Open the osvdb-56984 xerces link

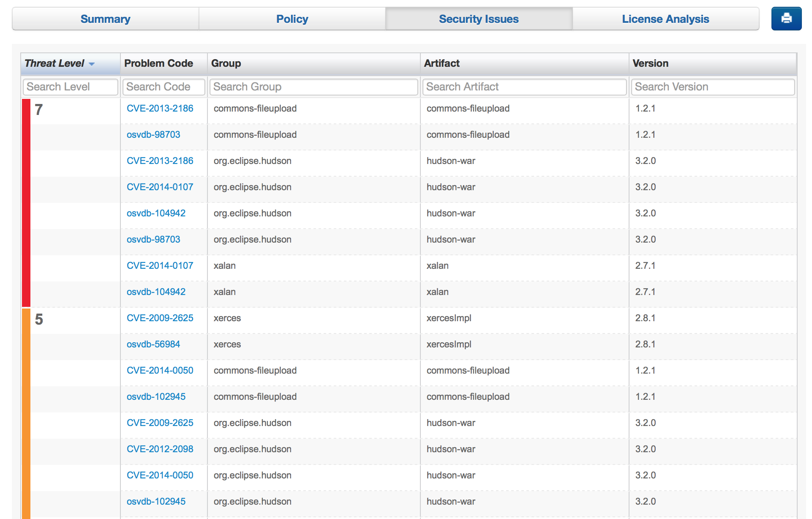tap(153, 344)
